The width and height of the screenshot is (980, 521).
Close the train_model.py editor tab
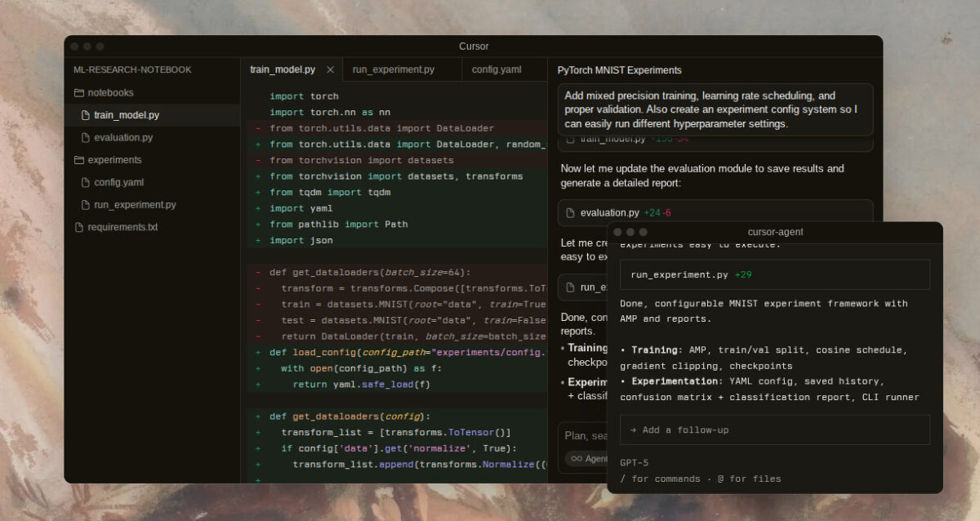pyautogui.click(x=330, y=70)
